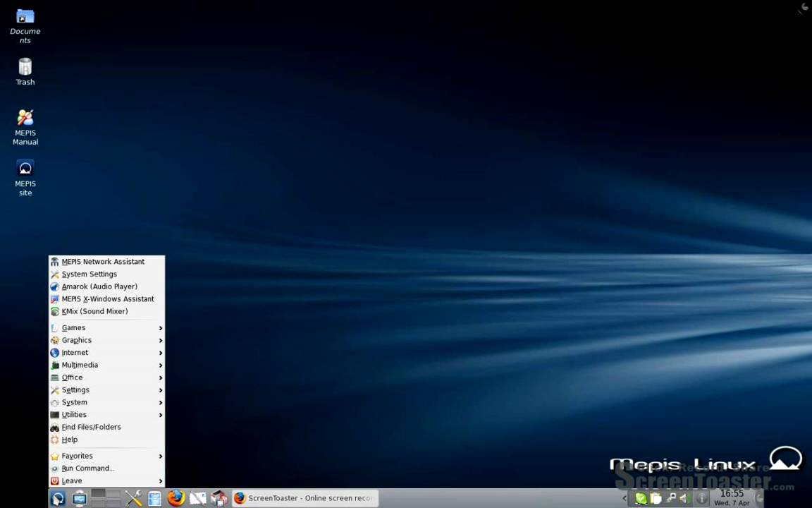Click the virtual desktop pager grid
812x508 pixels.
[106, 498]
